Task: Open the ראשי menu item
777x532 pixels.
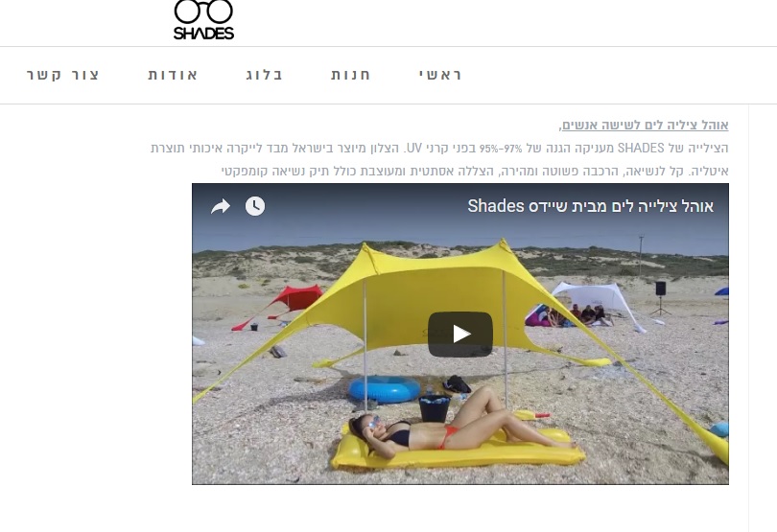Action: [440, 75]
